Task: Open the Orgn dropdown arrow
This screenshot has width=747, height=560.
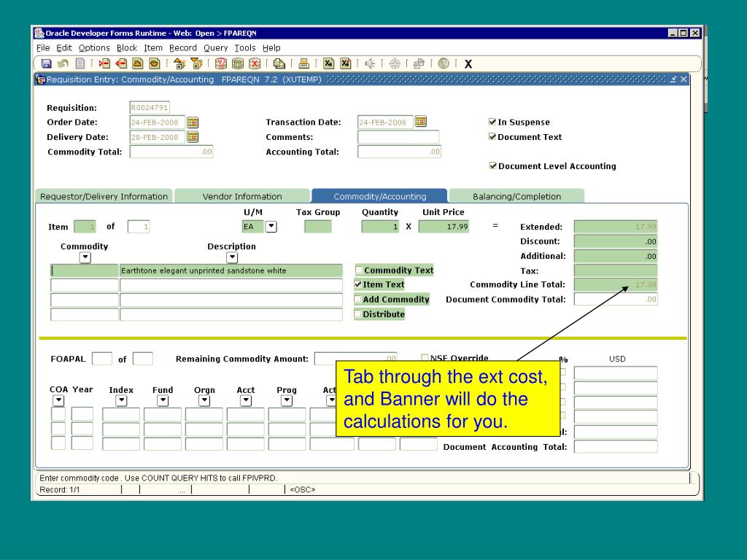Action: (x=204, y=400)
